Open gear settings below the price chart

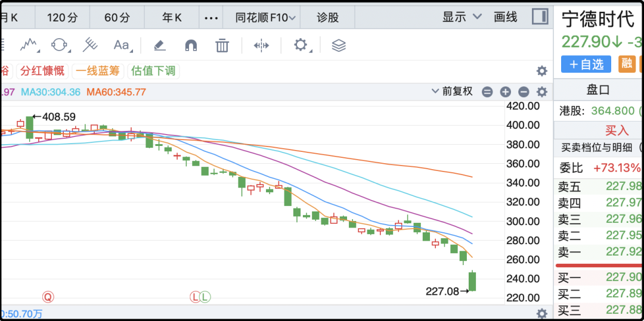[541, 313]
